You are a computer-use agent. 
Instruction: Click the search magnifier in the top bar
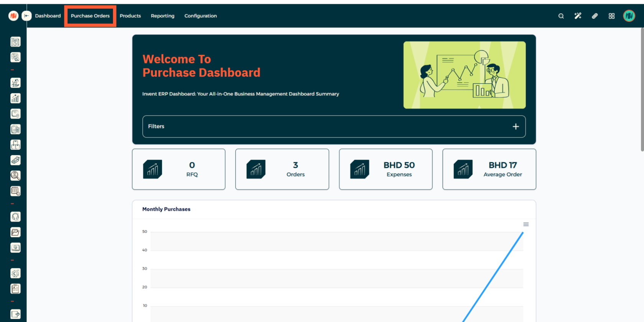pyautogui.click(x=561, y=16)
